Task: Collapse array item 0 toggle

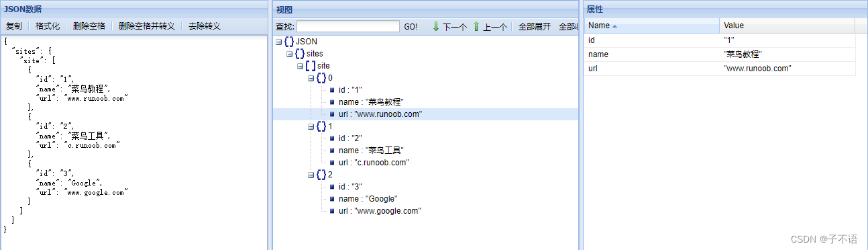Action: 311,78
